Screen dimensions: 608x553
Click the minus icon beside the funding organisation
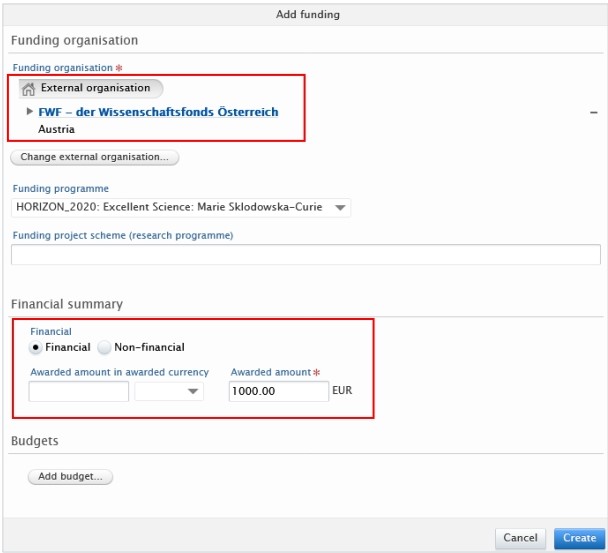coord(594,113)
